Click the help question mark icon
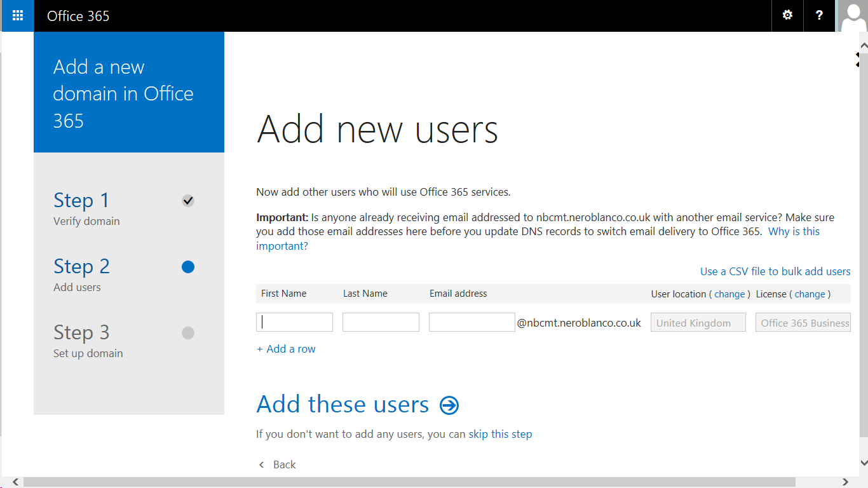The image size is (868, 488). tap(819, 15)
